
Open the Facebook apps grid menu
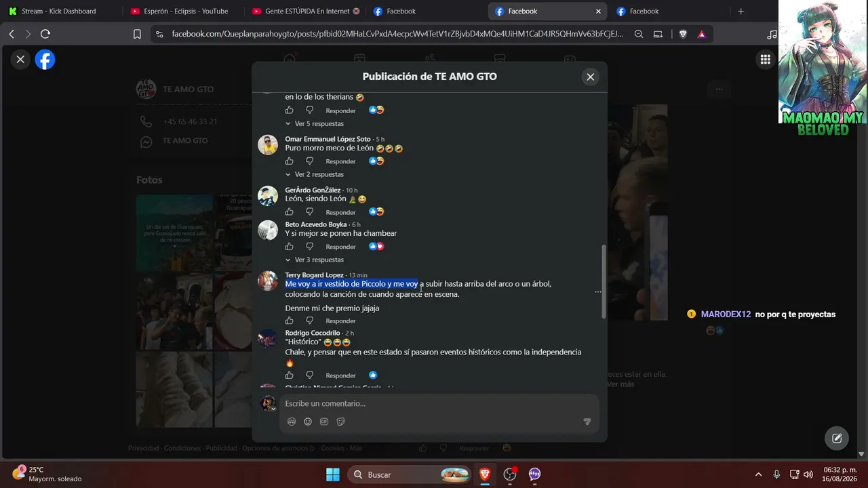coord(766,60)
